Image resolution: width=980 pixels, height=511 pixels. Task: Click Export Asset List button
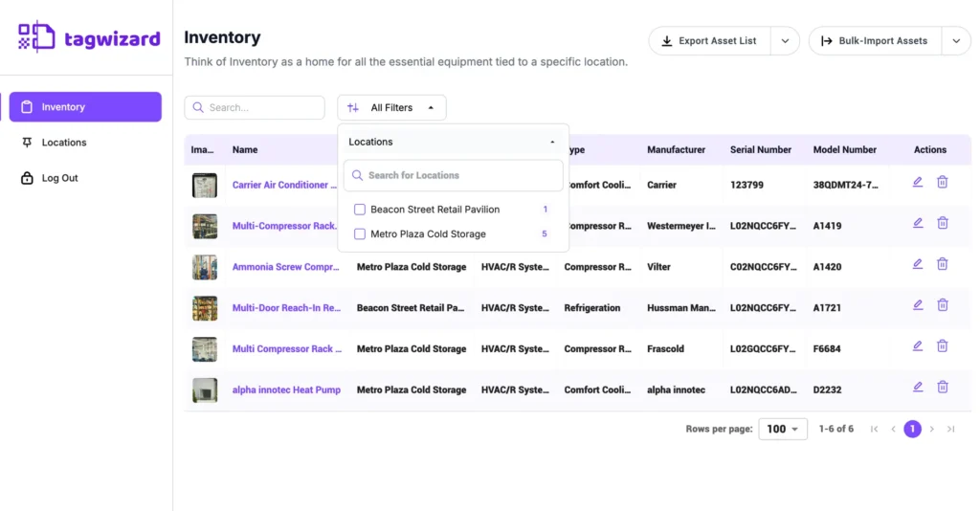pos(710,40)
